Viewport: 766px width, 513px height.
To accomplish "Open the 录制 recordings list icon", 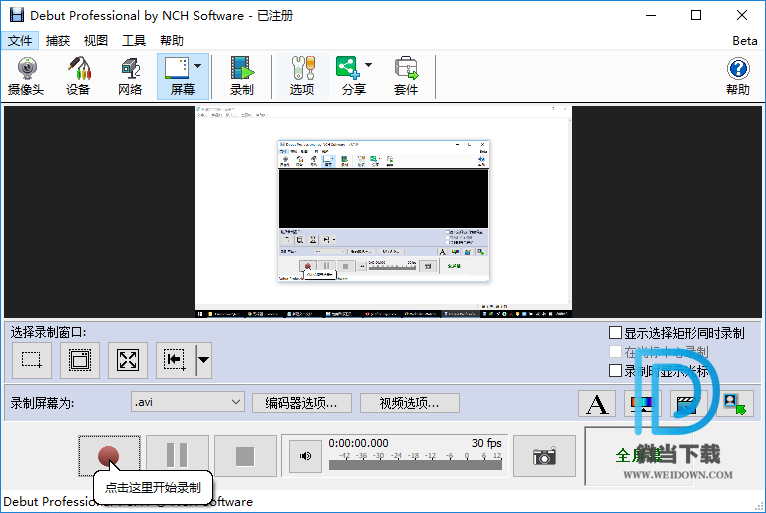I will point(242,77).
